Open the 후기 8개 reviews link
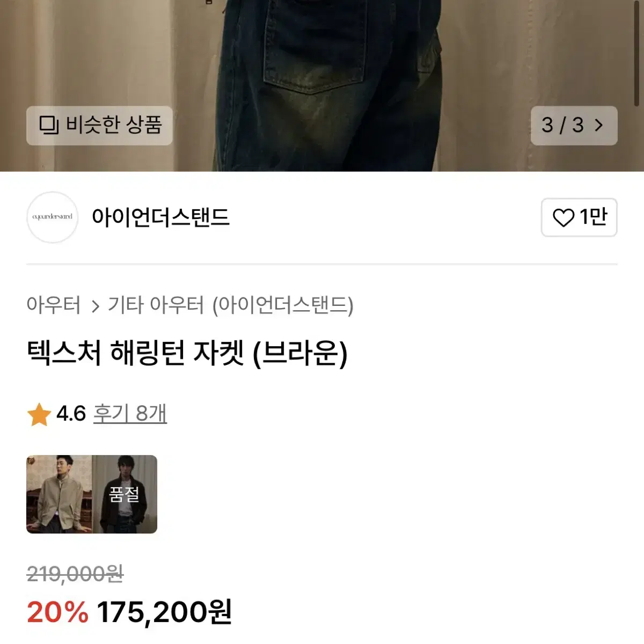 [130, 414]
